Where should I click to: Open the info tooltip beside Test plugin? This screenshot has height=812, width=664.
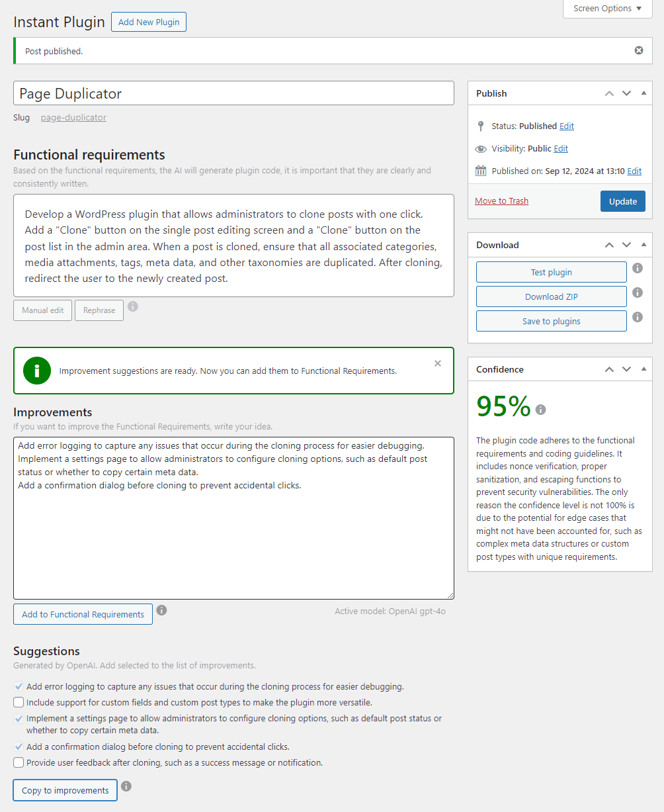[637, 268]
